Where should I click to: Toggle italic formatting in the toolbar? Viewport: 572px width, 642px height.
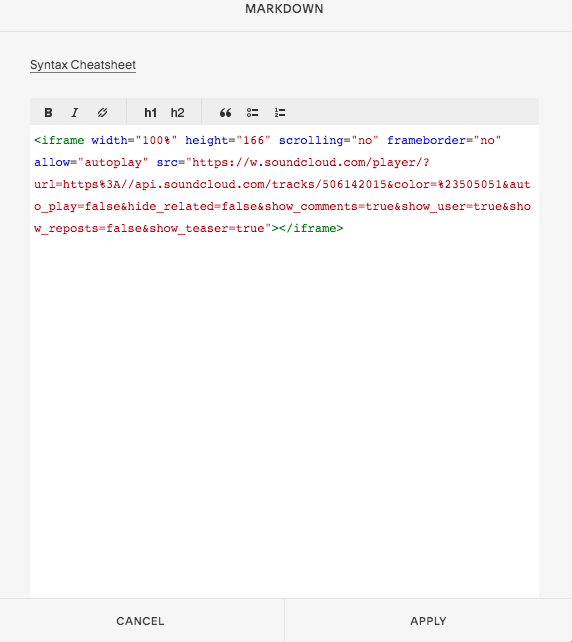click(x=75, y=113)
